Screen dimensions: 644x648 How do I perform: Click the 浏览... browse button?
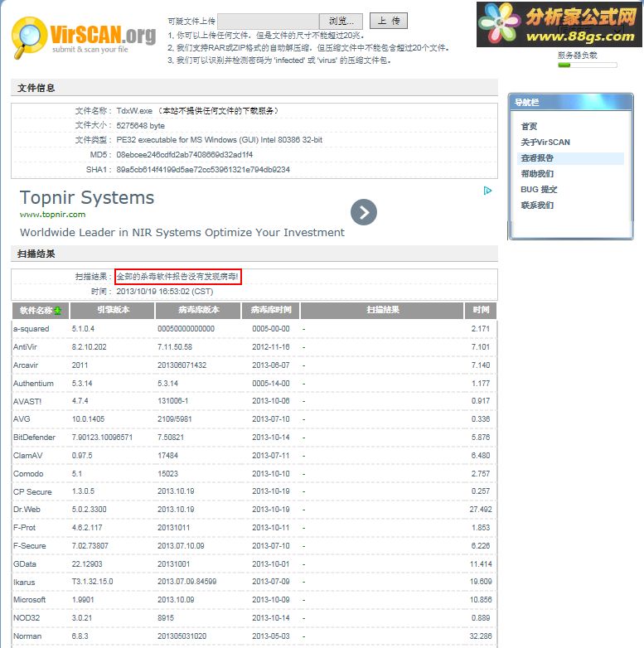(x=341, y=21)
